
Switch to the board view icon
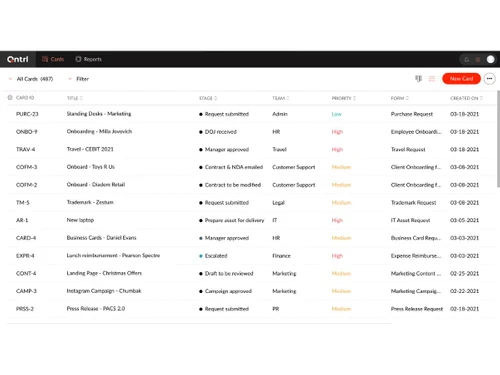[x=418, y=79]
